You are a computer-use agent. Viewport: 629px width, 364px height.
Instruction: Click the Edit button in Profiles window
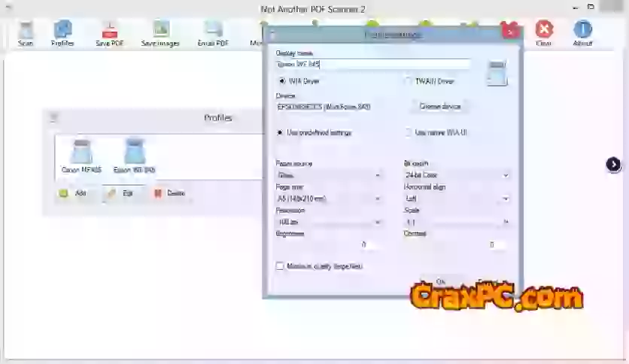[120, 193]
